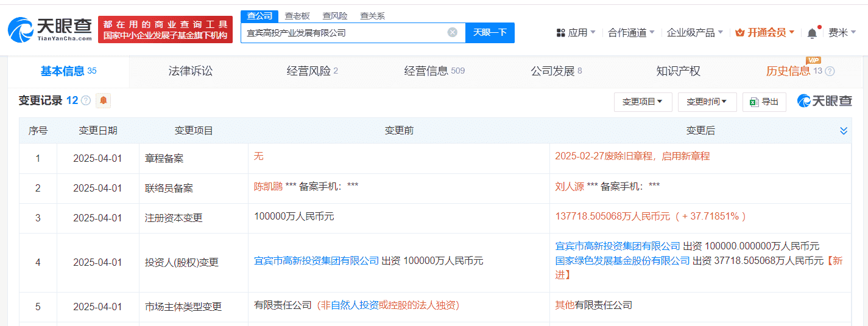868x326 pixels.
Task: Open the 变更项目 dropdown filter
Action: click(643, 102)
